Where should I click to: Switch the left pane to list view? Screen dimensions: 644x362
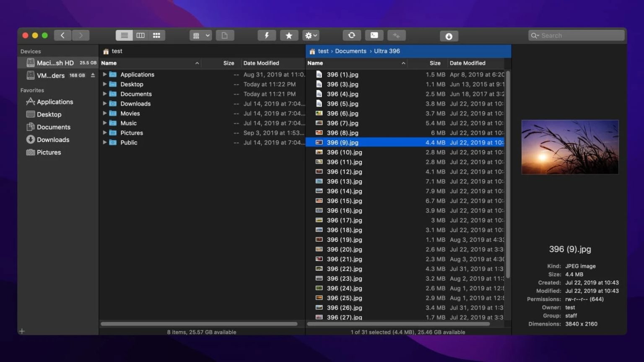[124, 35]
